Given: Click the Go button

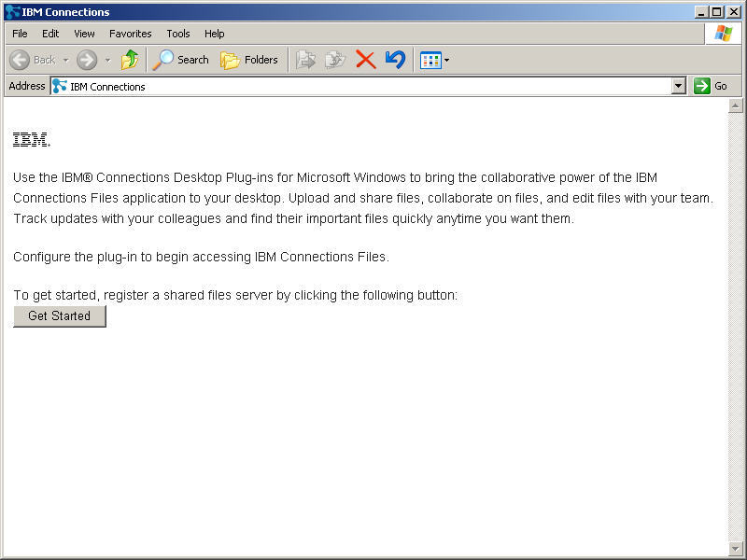Looking at the screenshot, I should click(712, 86).
